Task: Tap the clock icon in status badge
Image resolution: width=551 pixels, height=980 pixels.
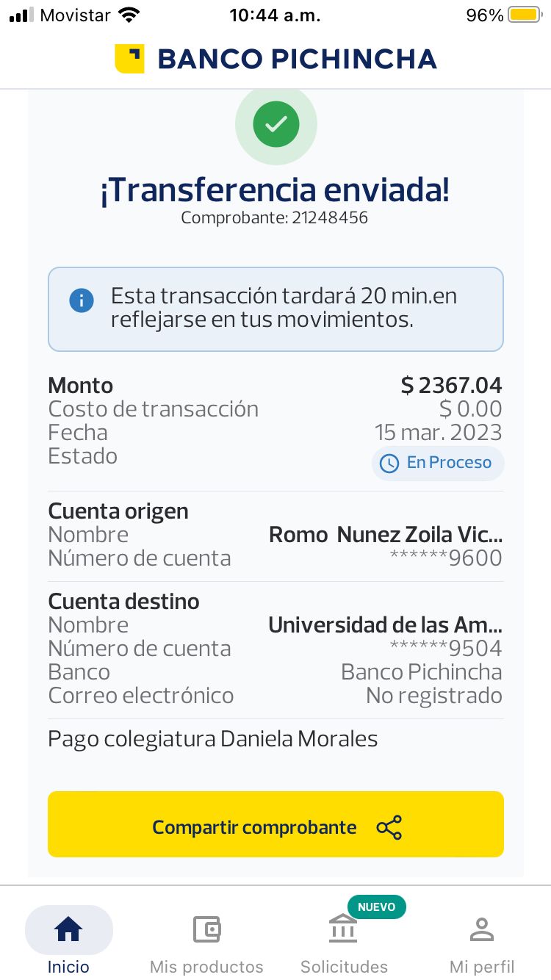Action: (x=389, y=463)
